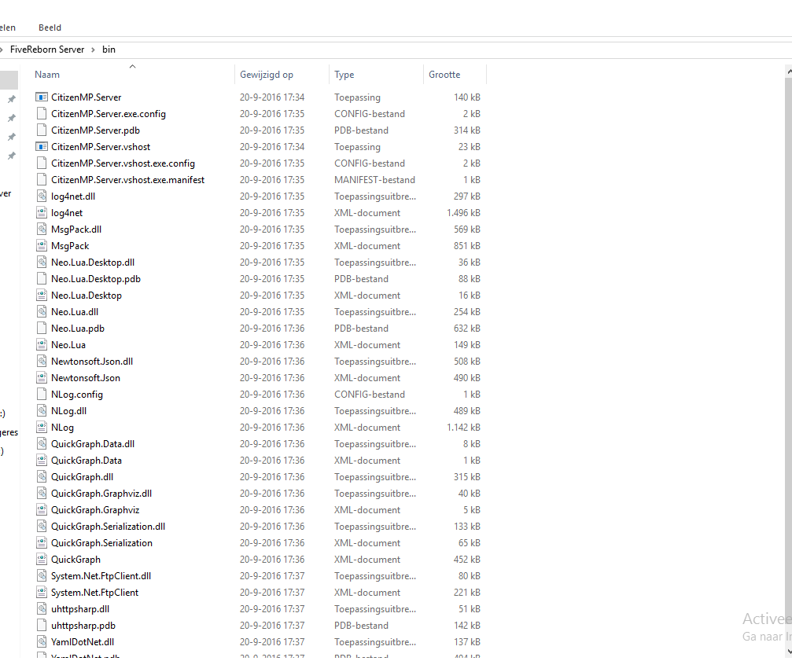Click the scroll-up arrow of file list
The height and width of the screenshot is (672, 792).
pyautogui.click(x=789, y=72)
